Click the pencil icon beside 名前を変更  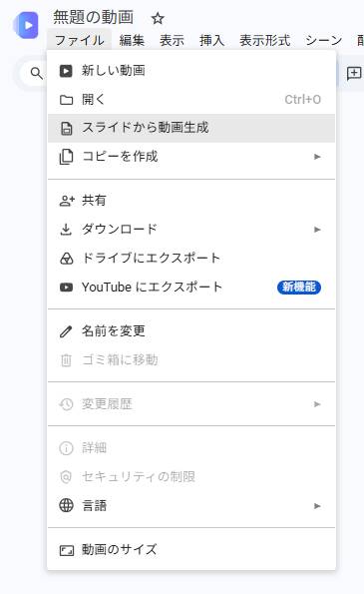66,331
